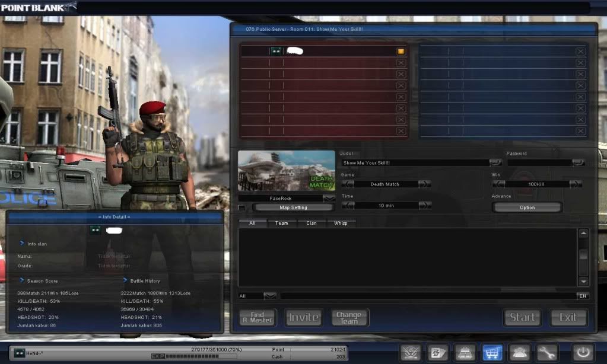Previous game mode arrow beside Death Match
Screen dimensions: 607x364
pos(348,184)
